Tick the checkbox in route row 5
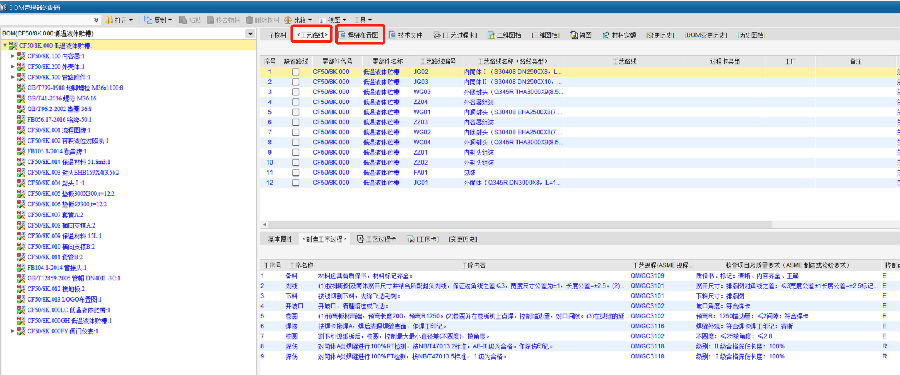 tap(296, 112)
